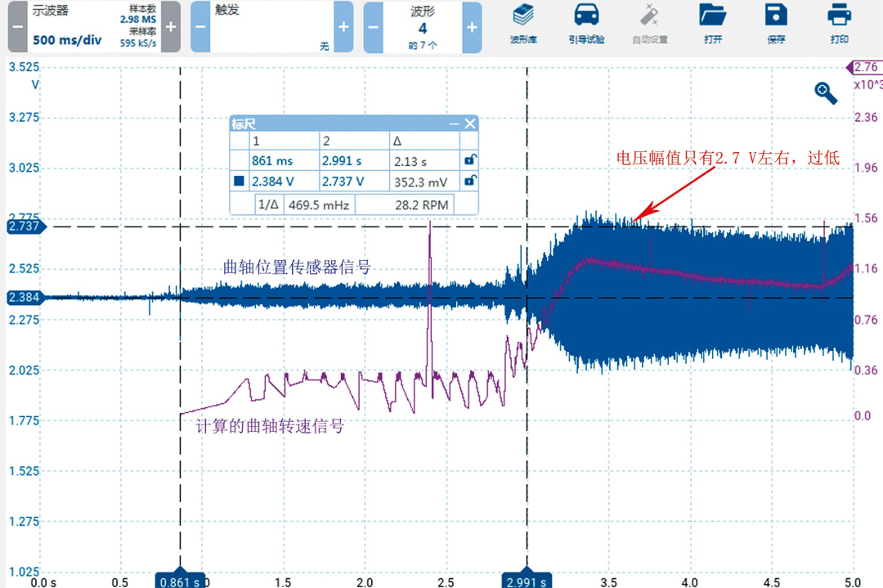Launch the 引导试验 guided tests
The width and height of the screenshot is (883, 588).
tap(586, 25)
